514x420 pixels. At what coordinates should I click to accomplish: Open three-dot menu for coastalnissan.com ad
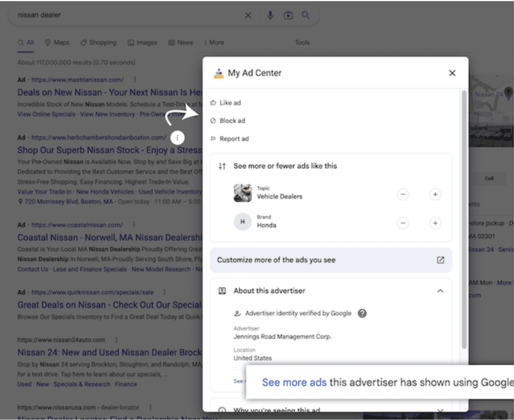coord(134,225)
